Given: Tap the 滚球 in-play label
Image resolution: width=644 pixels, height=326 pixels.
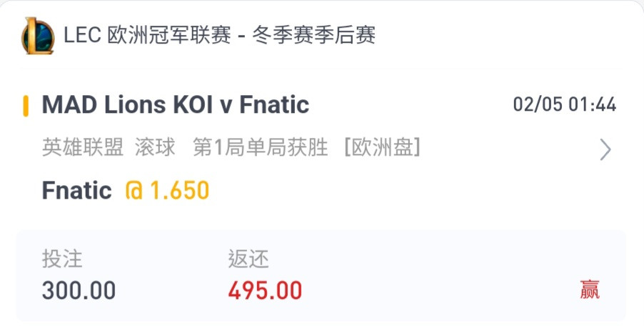Looking at the screenshot, I should [x=155, y=147].
